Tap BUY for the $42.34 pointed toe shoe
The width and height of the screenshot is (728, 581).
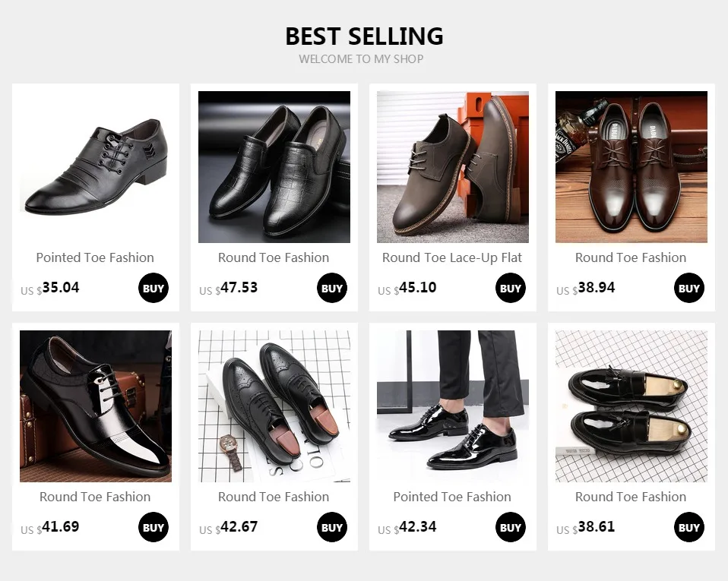click(511, 528)
